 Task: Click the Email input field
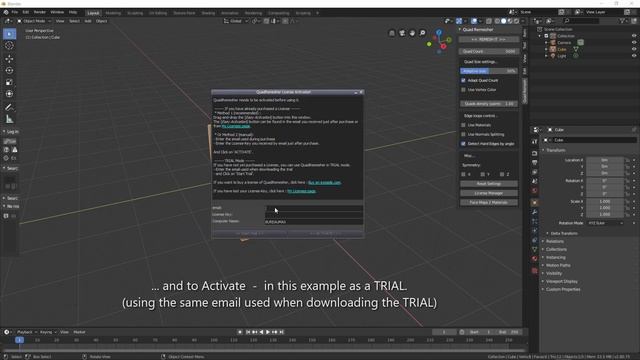tap(313, 208)
